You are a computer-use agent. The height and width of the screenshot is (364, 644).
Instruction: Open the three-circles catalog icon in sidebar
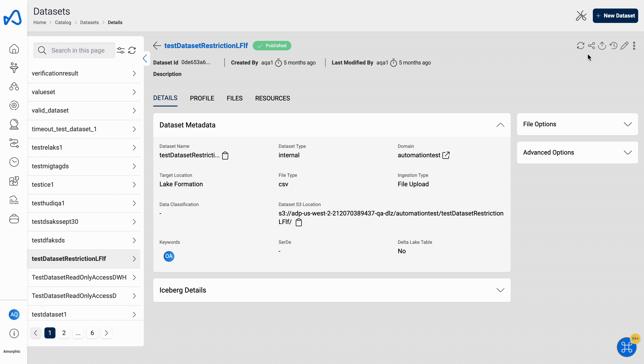coord(14,87)
